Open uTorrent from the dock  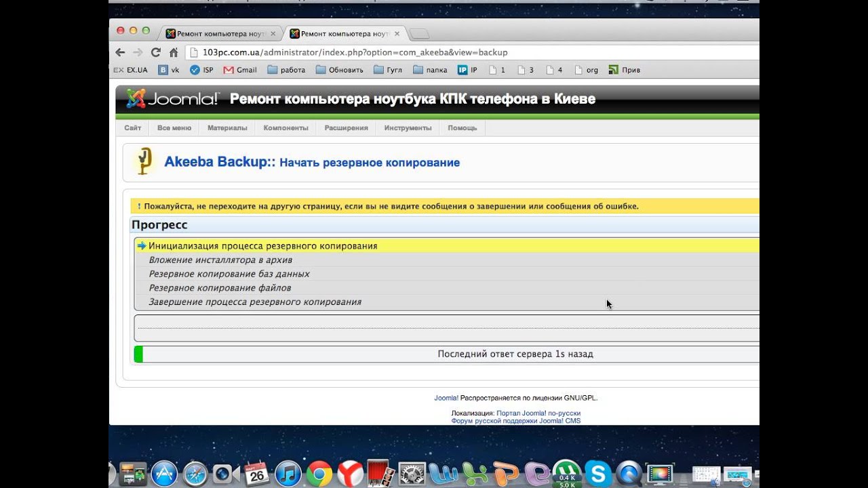(566, 474)
